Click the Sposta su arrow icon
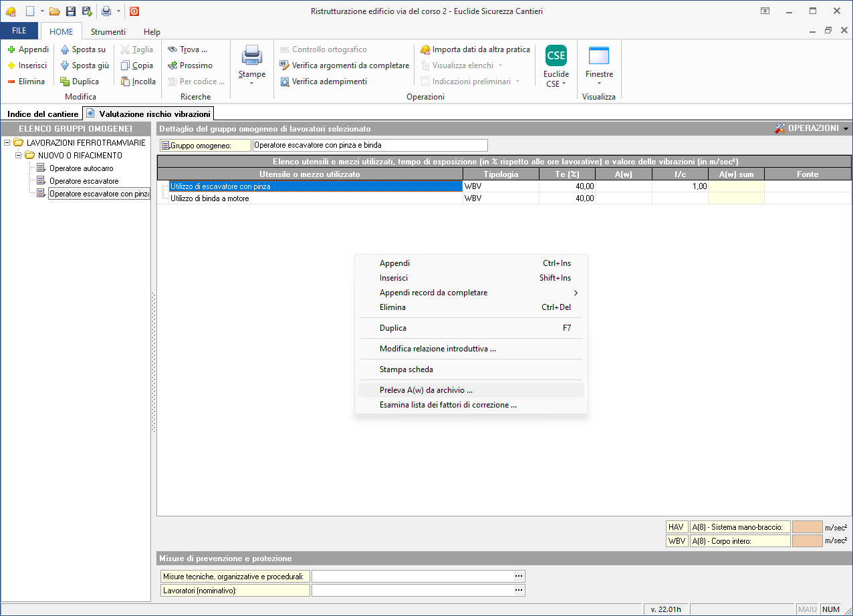Image resolution: width=853 pixels, height=616 pixels. (65, 49)
